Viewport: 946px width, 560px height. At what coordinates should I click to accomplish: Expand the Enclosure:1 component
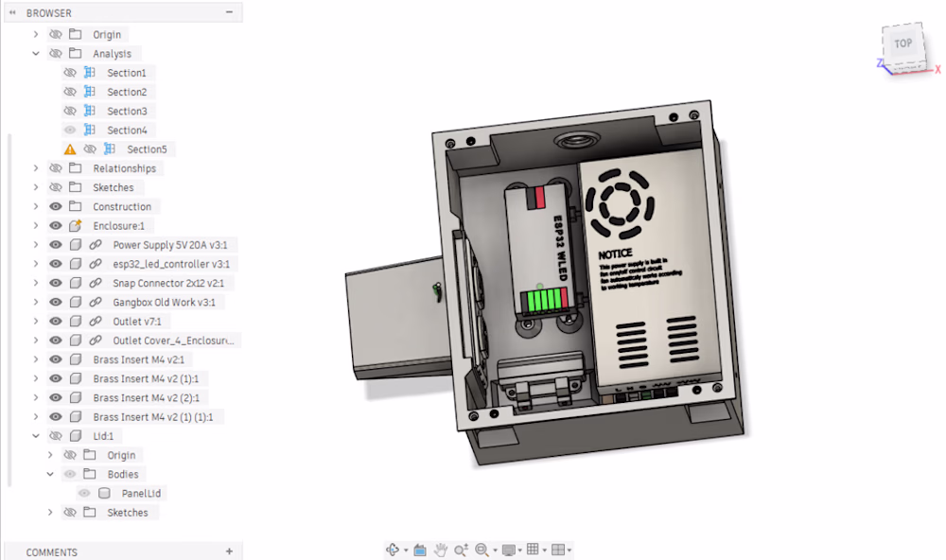click(36, 226)
